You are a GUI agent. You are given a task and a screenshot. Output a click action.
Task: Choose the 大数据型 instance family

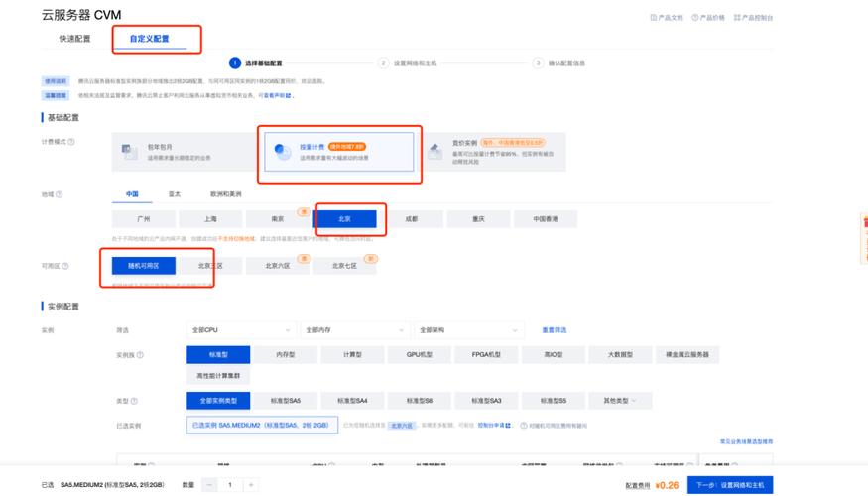pos(620,355)
